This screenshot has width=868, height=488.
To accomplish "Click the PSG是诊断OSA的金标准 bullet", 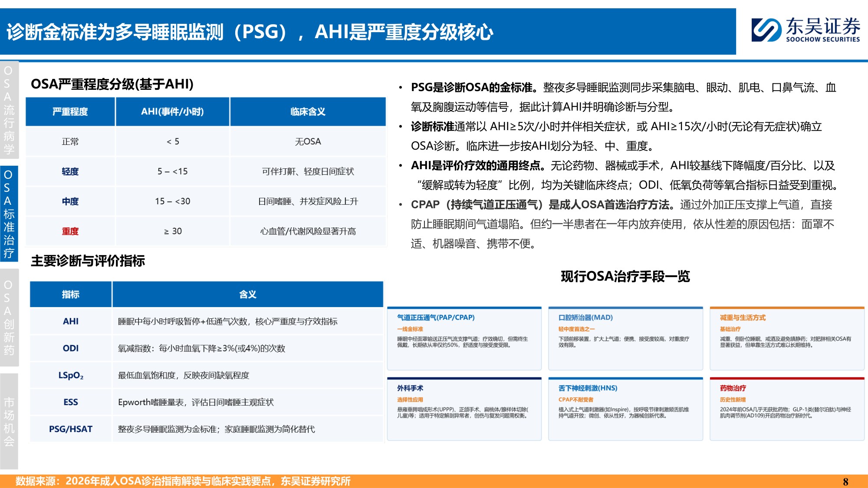I will point(623,97).
